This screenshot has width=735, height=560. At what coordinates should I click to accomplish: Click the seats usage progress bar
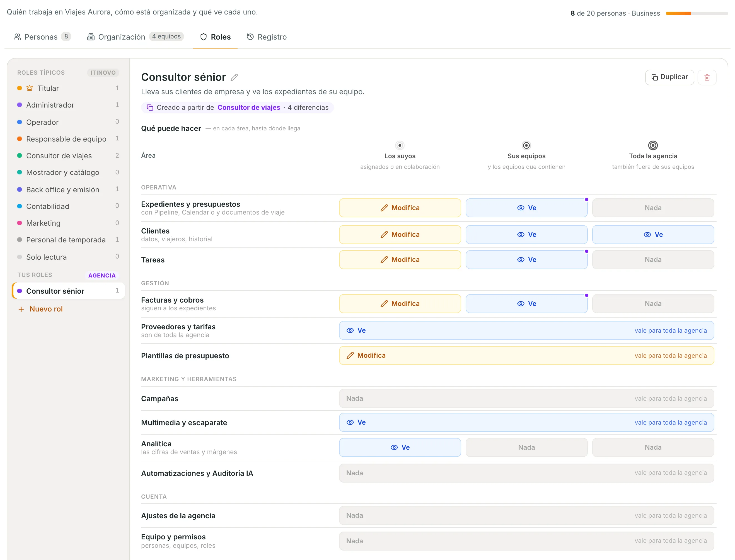tap(697, 13)
